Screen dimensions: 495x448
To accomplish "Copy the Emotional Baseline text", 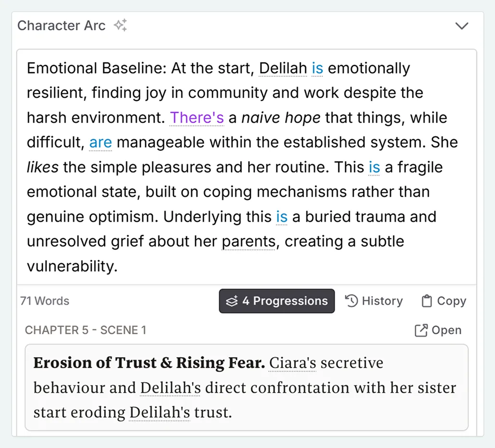I will tap(444, 301).
